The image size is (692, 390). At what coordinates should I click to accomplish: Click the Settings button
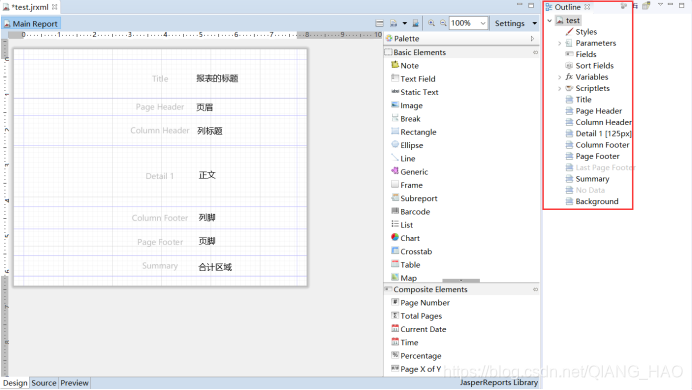pyautogui.click(x=510, y=23)
